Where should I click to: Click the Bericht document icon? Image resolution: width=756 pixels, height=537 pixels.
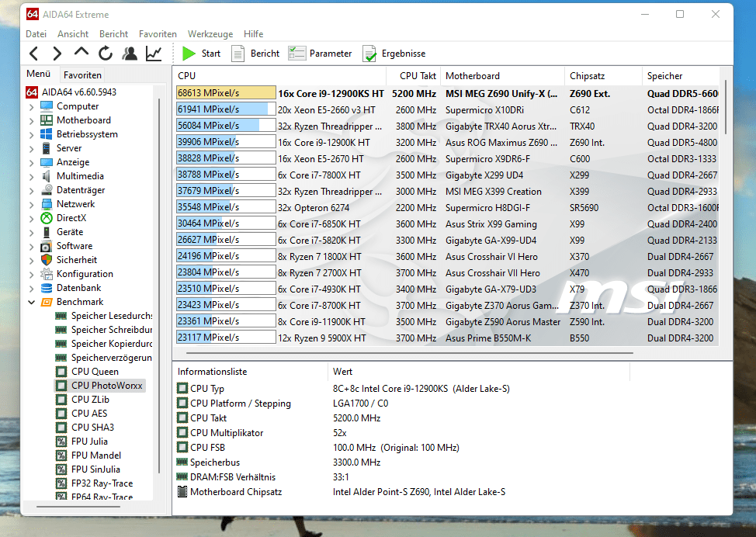[238, 54]
